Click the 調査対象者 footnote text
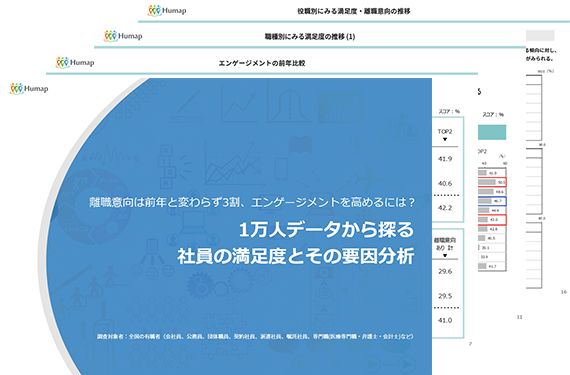Screen dimensions: 570x375 255,336
